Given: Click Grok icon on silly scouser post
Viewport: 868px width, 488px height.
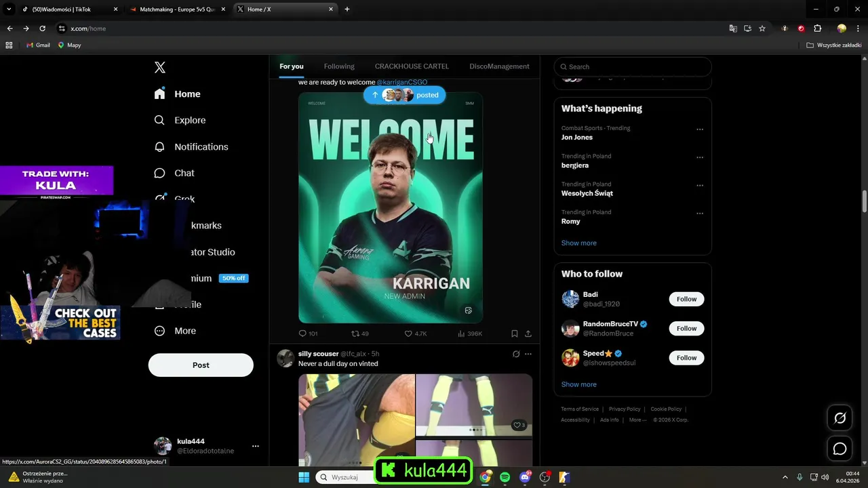Looking at the screenshot, I should (516, 354).
